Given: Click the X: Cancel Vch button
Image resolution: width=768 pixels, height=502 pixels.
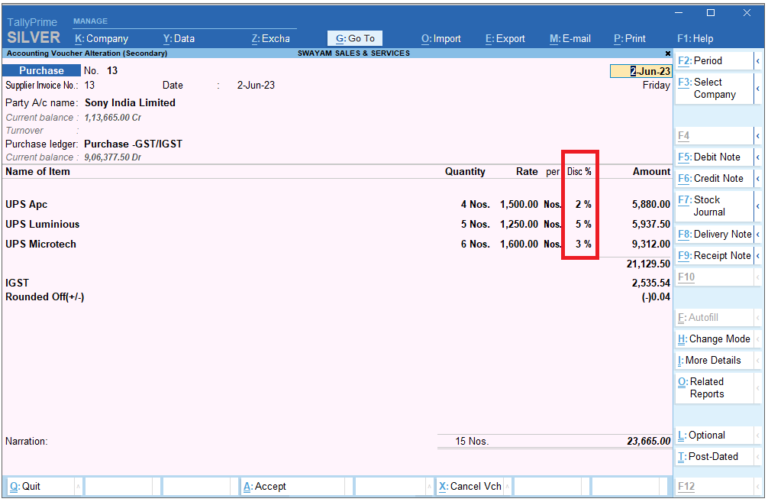Looking at the screenshot, I should pos(470,486).
